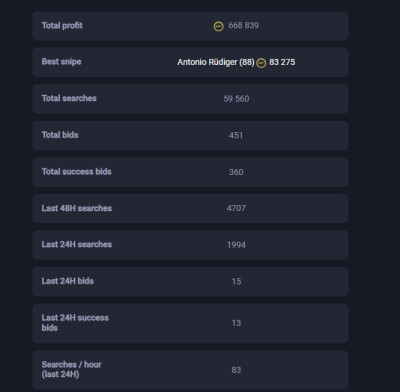Click the 451 total bids value
The height and width of the screenshot is (392, 400).
236,135
